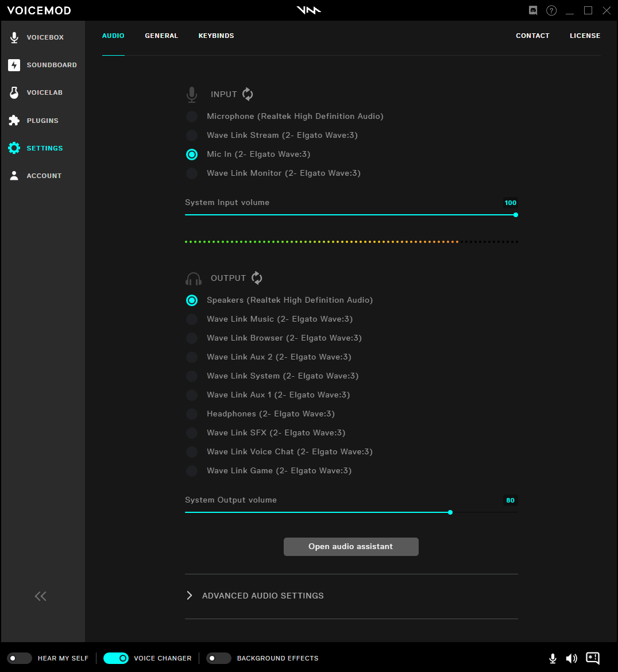This screenshot has height=672, width=618.
Task: Open Voicebox from the sidebar microphone icon
Action: point(14,38)
